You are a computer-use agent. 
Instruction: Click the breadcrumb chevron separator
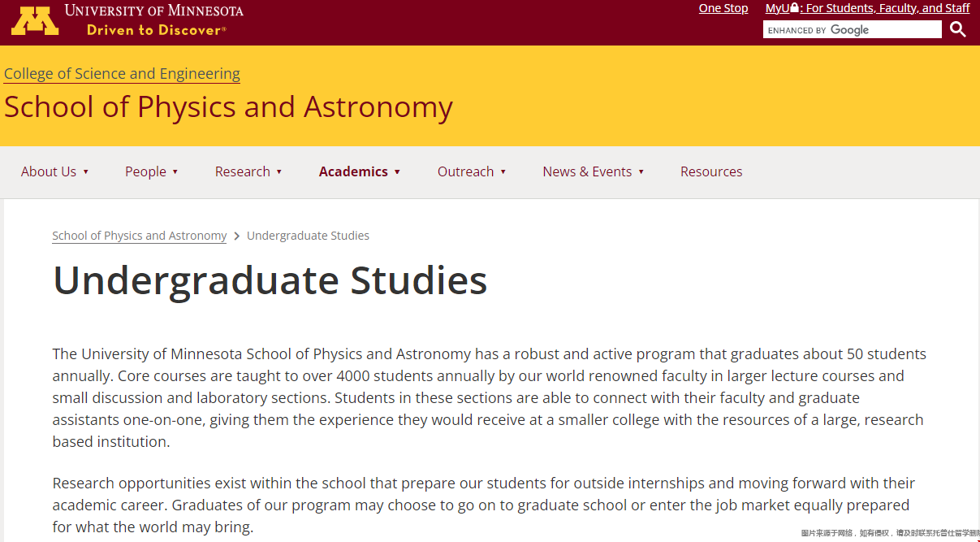click(x=237, y=236)
